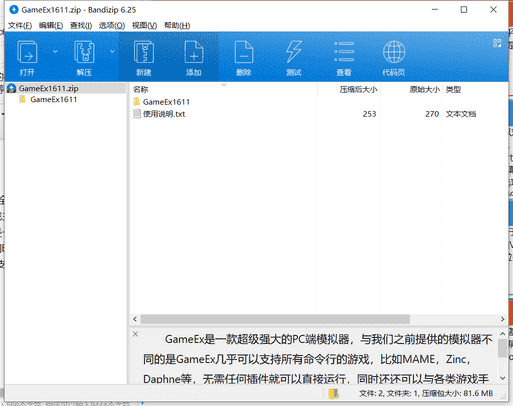The image size is (513, 406).
Task: Click comment pane scroll down arrow
Action: (x=503, y=378)
